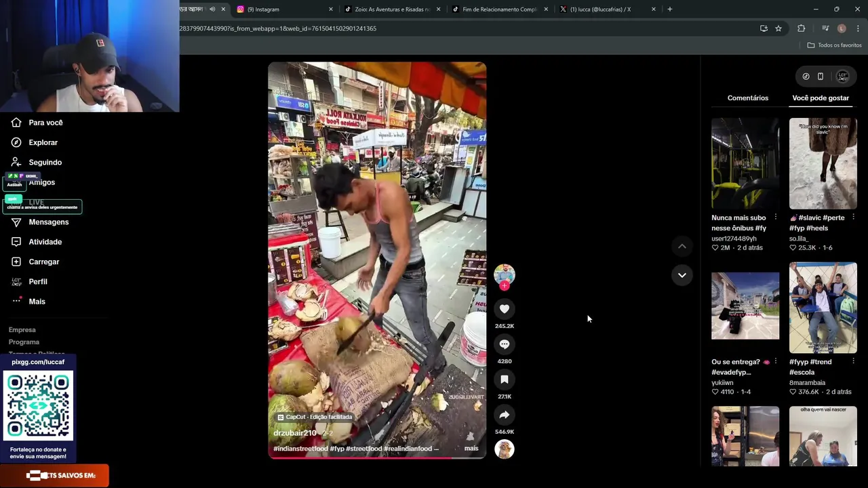Screen dimensions: 868x488
Task: Follow drzubair210 with the red plus badge
Action: 505,286
